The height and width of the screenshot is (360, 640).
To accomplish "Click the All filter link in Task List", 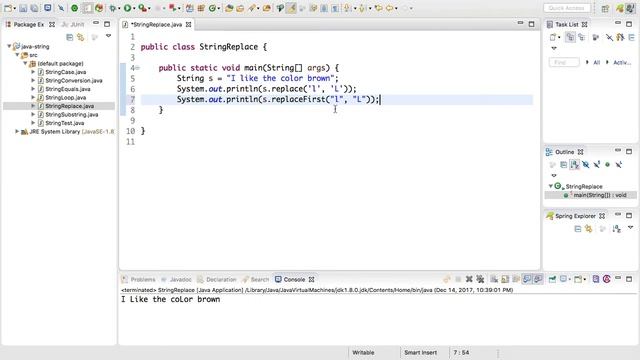I will point(596,62).
